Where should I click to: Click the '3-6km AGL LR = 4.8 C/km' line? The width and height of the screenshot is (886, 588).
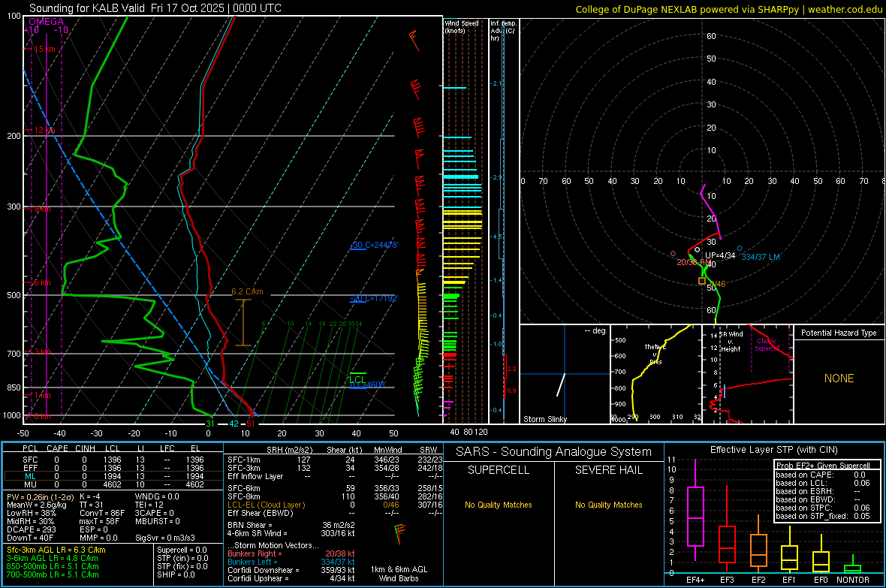pyautogui.click(x=52, y=558)
